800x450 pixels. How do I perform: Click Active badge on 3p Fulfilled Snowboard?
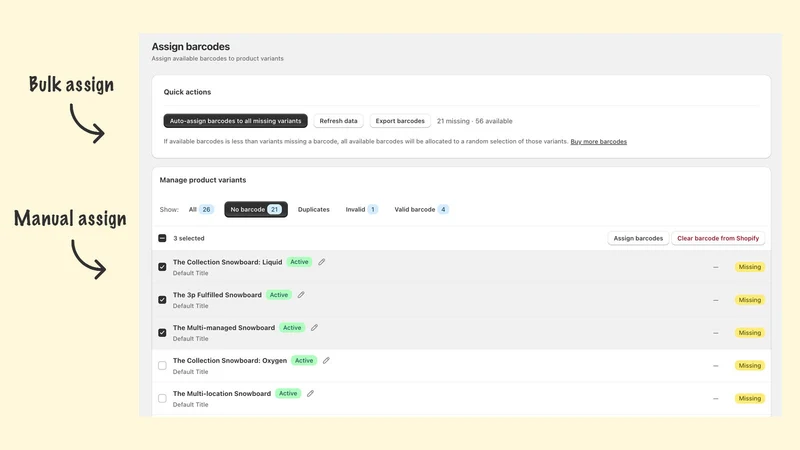pos(279,295)
